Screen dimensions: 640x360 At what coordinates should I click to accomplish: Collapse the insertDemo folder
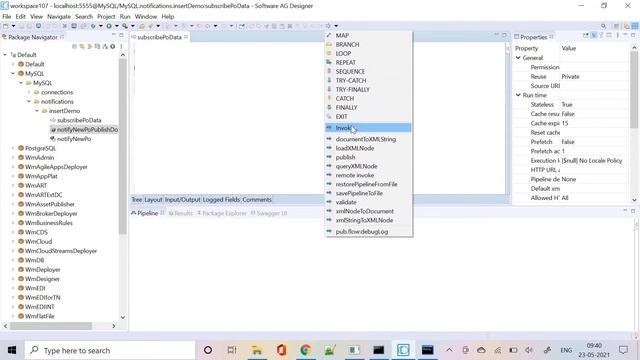tap(37, 111)
